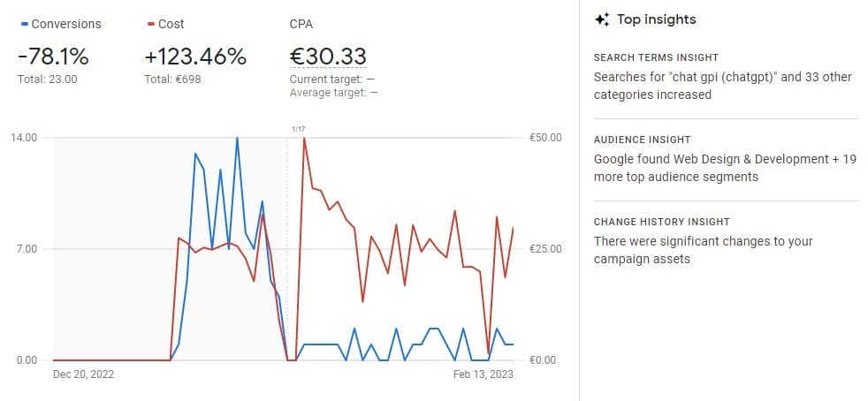Click the AUDIENCE INSIGHT header

coord(642,140)
